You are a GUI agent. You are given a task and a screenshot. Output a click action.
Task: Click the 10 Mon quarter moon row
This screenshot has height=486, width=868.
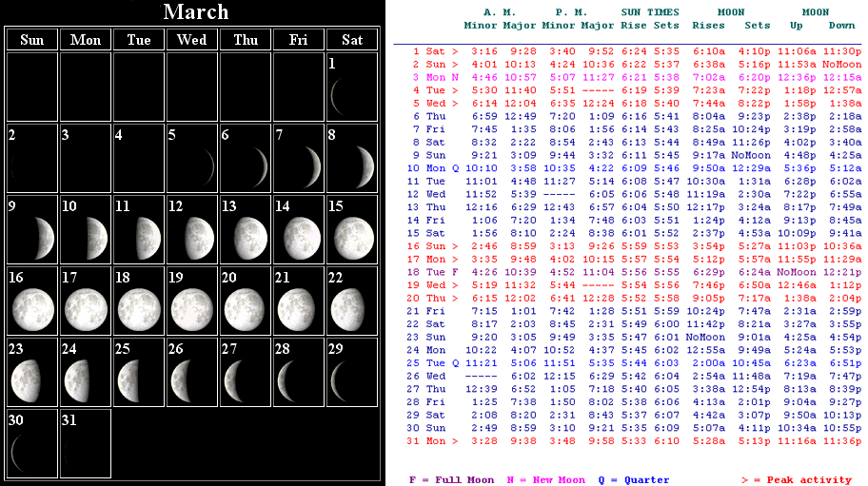(628, 167)
